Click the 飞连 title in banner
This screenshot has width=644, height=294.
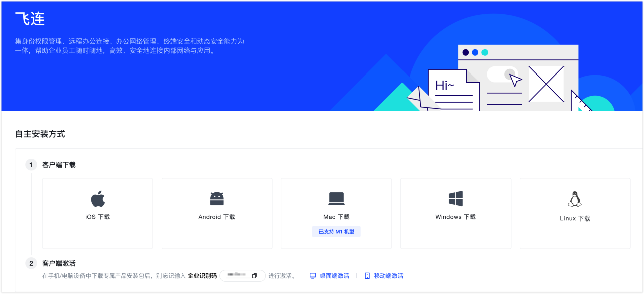point(30,19)
